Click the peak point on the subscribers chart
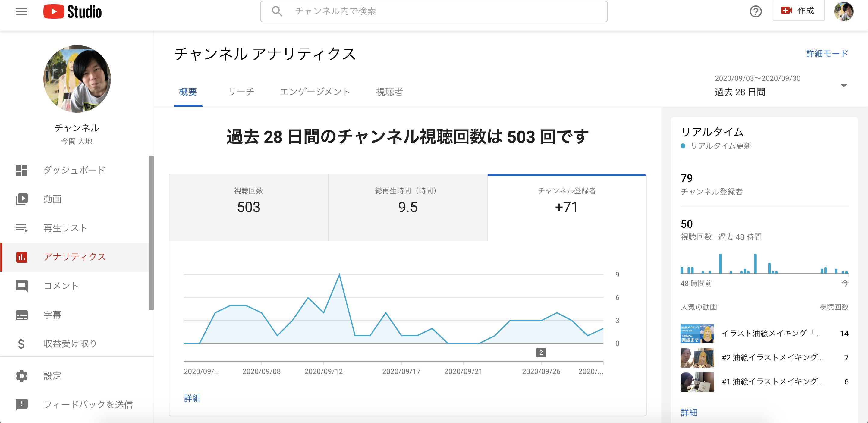The image size is (868, 423). (x=339, y=275)
